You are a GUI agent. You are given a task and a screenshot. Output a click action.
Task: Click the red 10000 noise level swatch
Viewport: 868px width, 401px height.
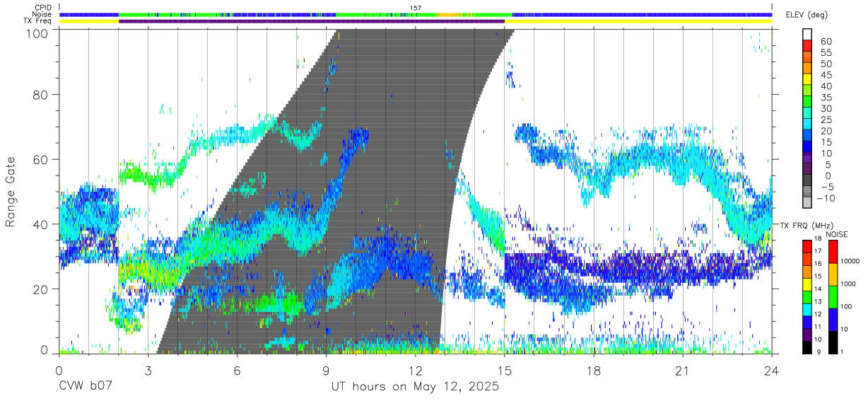pyautogui.click(x=833, y=252)
